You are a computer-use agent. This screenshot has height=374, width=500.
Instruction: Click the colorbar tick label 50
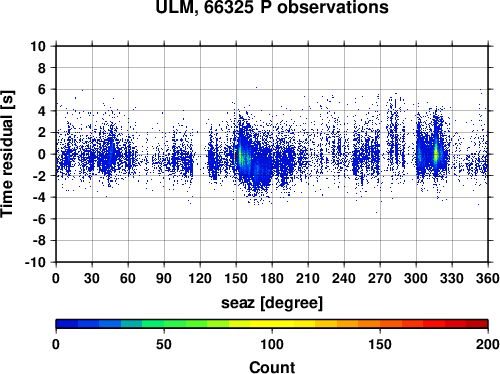[164, 344]
